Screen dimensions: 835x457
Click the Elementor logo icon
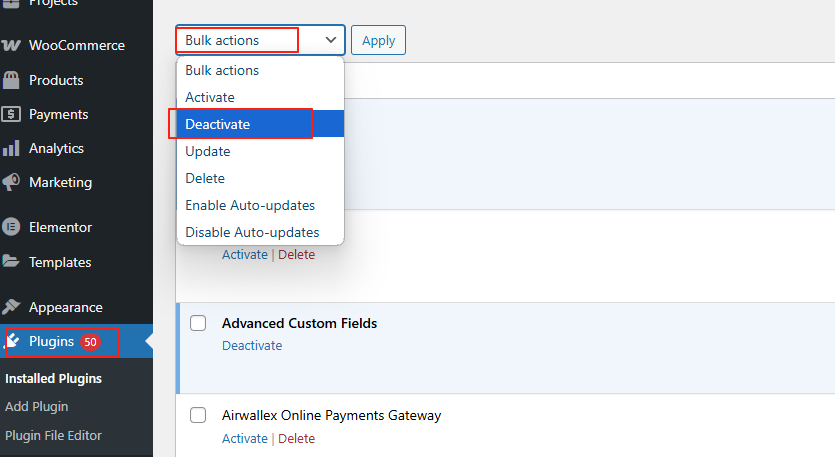[x=12, y=227]
